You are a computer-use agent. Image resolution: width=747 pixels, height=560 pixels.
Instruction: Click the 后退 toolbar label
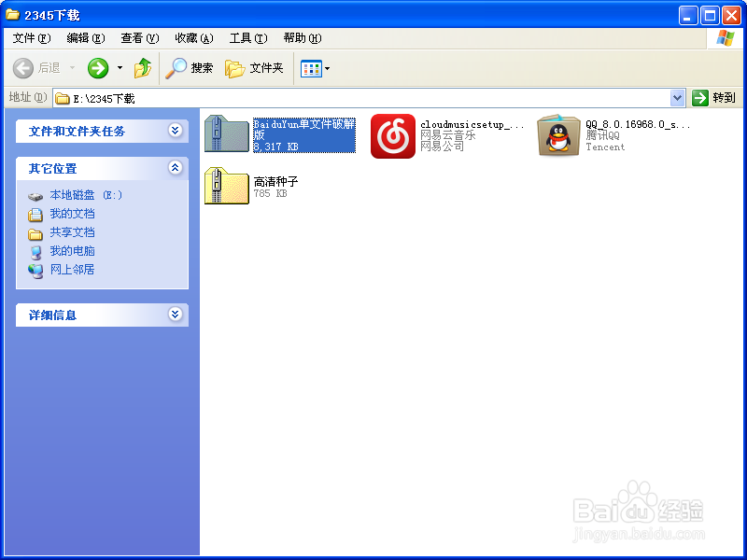pyautogui.click(x=49, y=68)
